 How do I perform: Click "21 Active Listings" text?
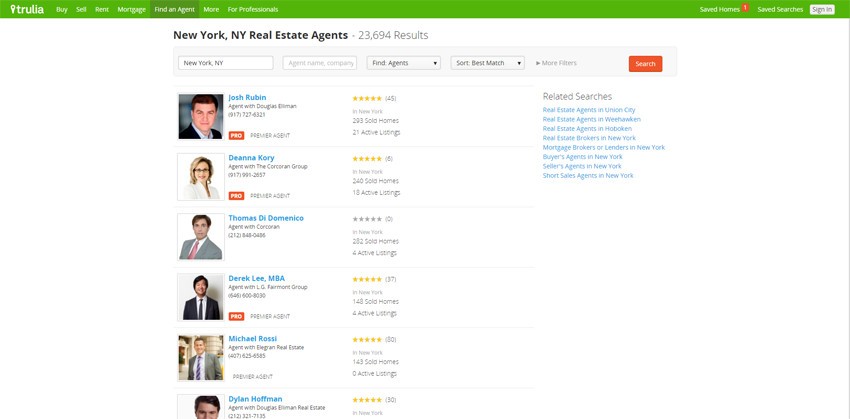376,132
